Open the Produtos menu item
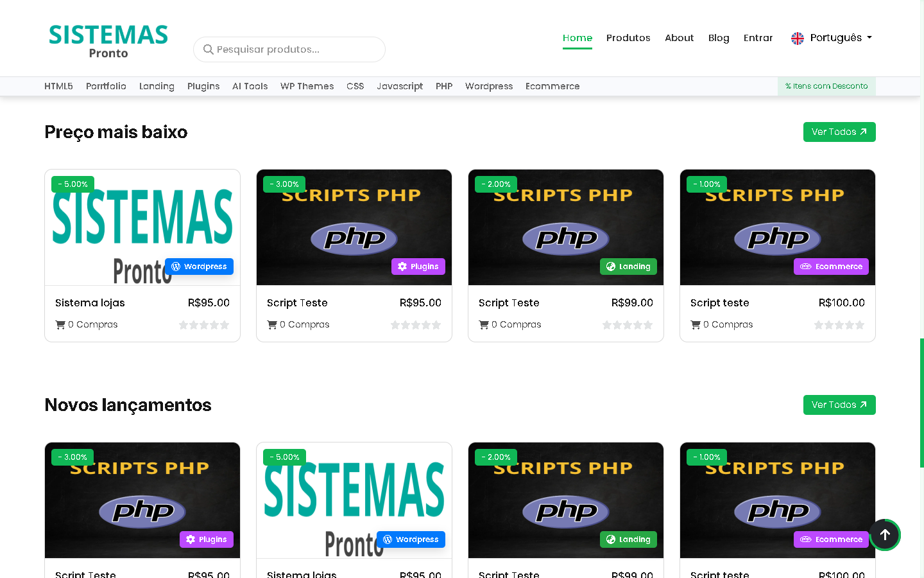 tap(628, 38)
